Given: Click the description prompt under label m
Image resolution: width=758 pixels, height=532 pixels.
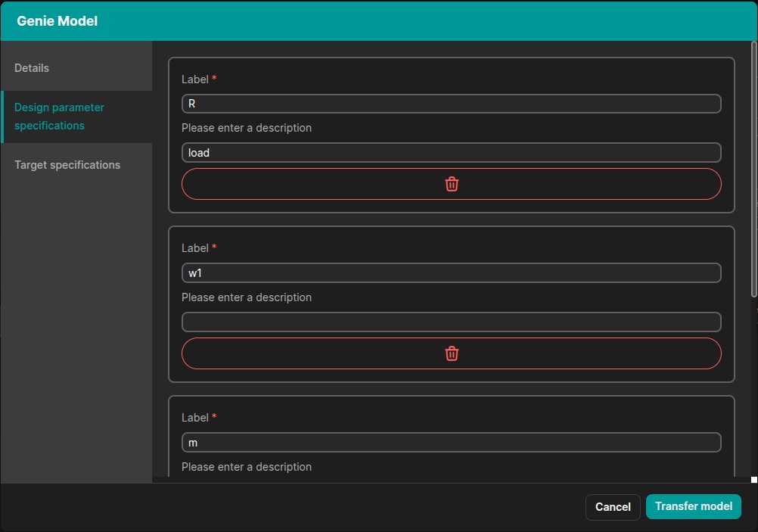Looking at the screenshot, I should tap(247, 467).
